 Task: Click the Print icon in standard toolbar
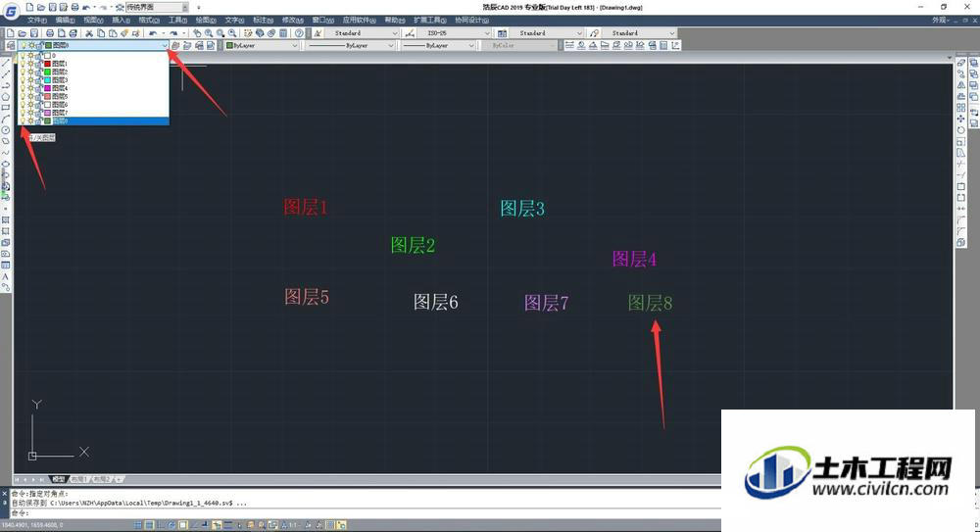(50, 33)
